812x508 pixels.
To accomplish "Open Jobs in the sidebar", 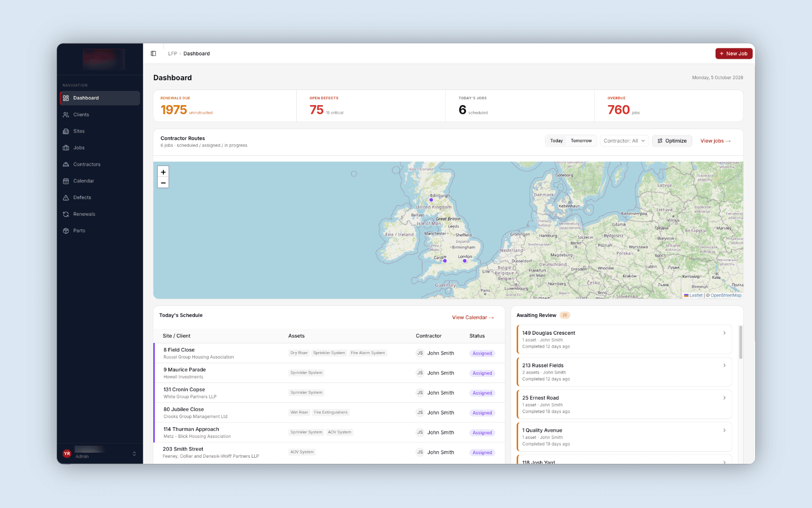I will tap(100, 148).
